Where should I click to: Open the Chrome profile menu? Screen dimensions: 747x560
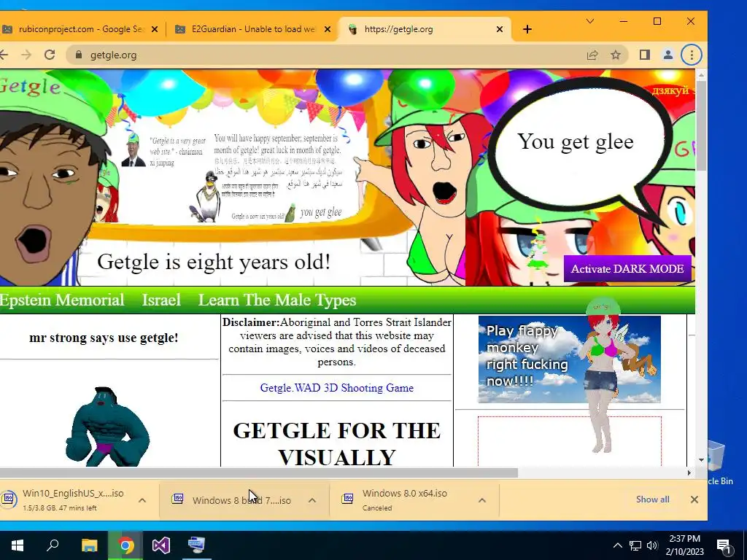tap(668, 55)
